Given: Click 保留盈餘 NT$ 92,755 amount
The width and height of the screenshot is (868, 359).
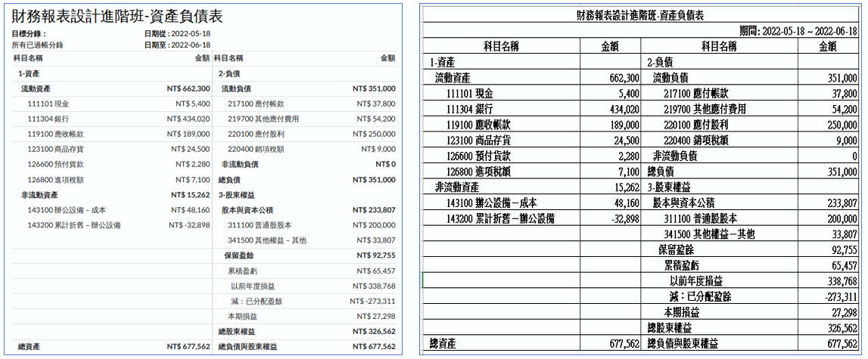Looking at the screenshot, I should point(376,255).
